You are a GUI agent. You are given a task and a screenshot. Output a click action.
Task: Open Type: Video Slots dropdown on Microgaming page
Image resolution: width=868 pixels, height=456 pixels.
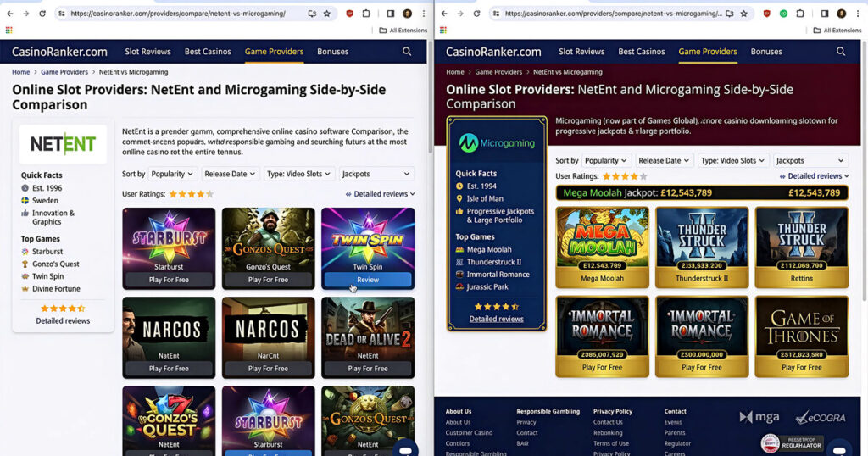pos(732,160)
